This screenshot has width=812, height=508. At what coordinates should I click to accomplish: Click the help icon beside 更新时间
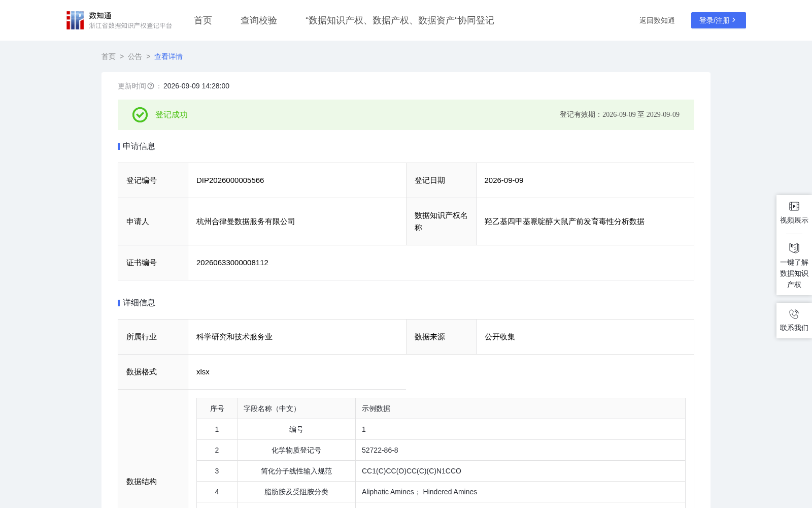151,86
